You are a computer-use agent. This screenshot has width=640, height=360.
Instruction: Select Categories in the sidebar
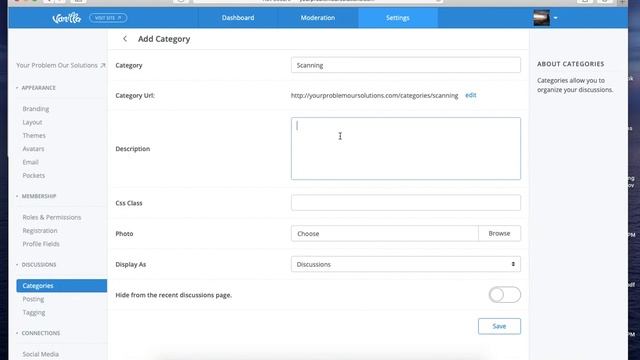pyautogui.click(x=62, y=286)
